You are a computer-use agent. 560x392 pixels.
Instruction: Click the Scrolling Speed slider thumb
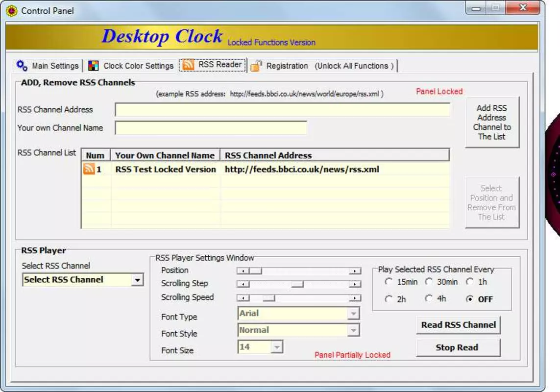point(269,298)
